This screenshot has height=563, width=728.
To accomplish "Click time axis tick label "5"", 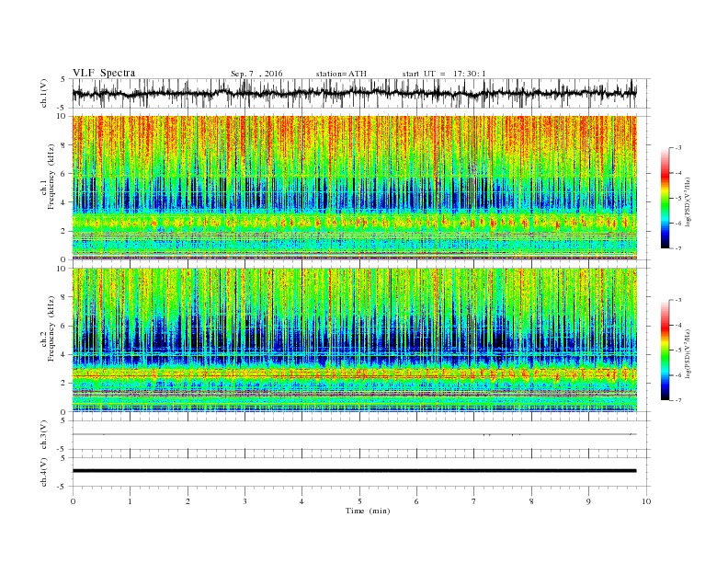I will 359,501.
